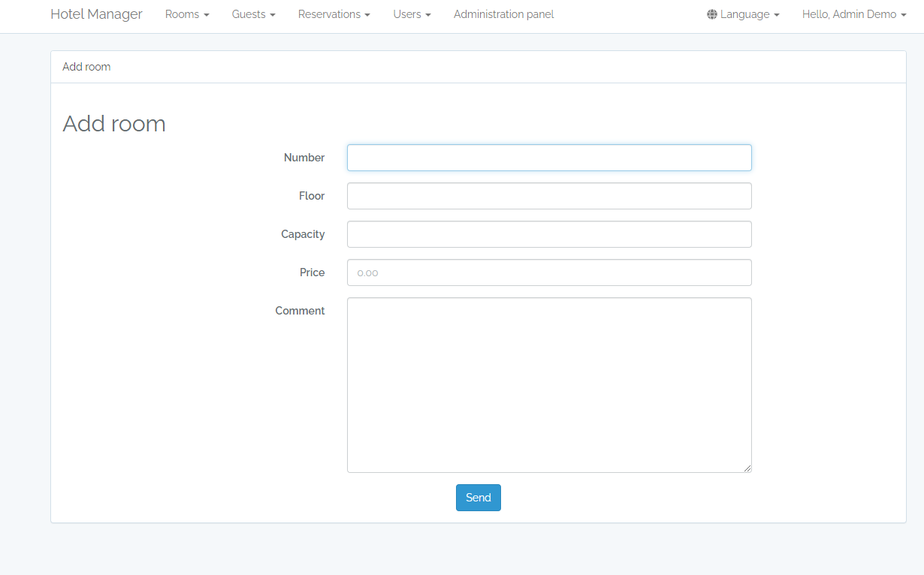Click inside the Comment text area

(548, 384)
